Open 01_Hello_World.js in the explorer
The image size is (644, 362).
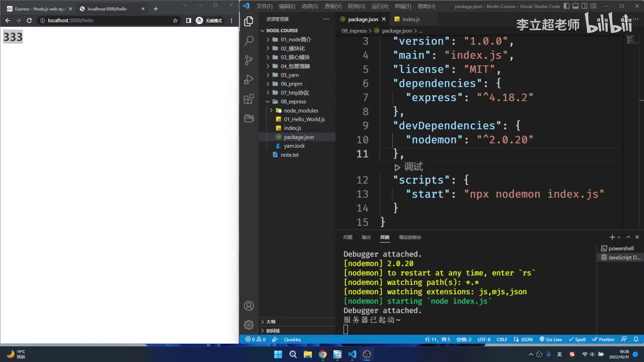coord(304,119)
